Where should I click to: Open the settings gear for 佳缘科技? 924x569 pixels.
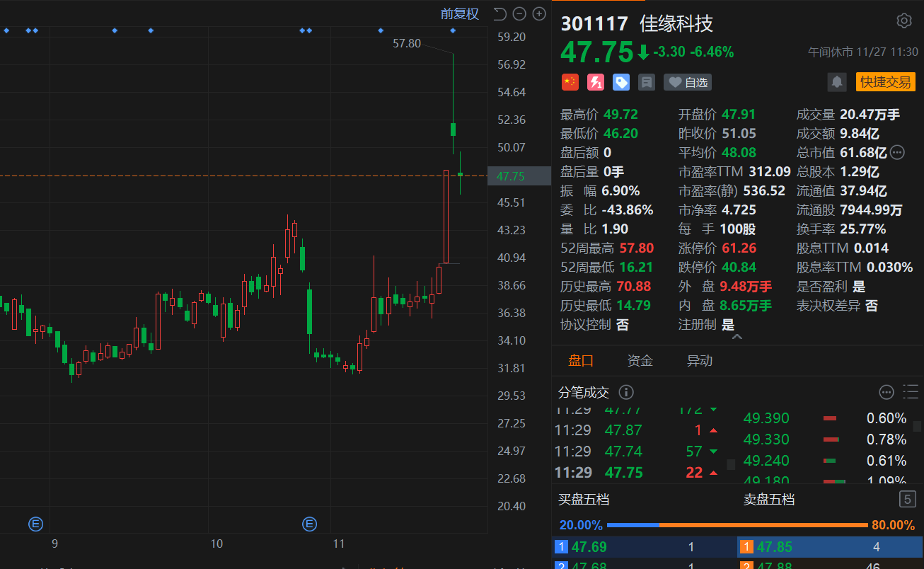click(x=903, y=21)
